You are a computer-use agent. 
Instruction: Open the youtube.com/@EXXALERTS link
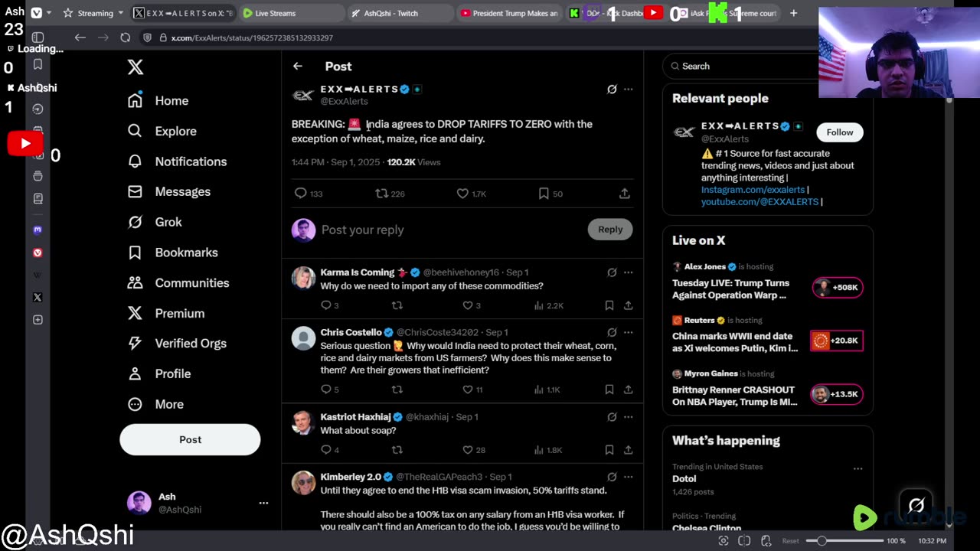759,202
